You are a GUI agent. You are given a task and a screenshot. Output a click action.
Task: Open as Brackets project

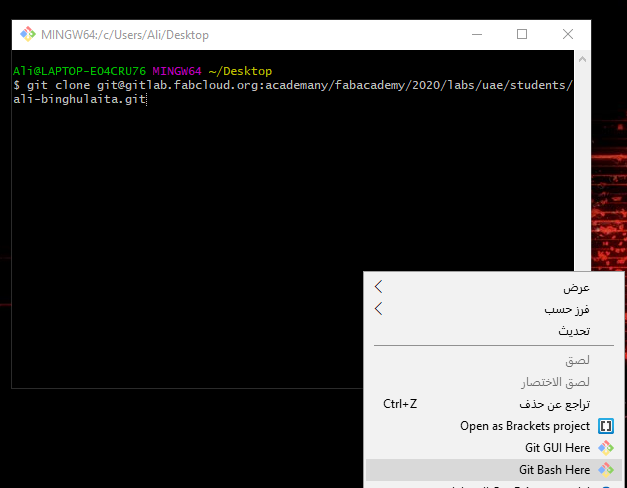(x=525, y=426)
